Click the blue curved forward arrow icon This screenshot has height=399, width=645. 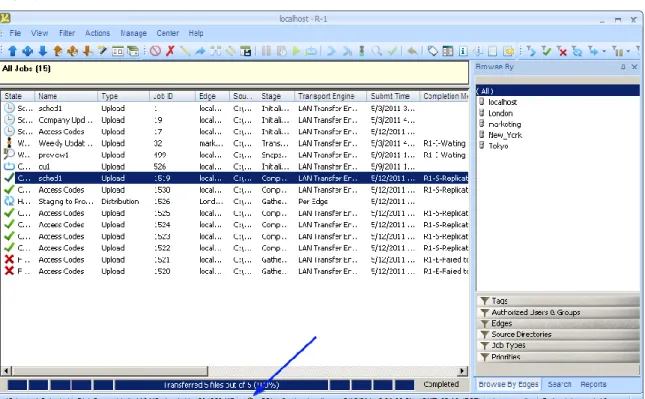[x=200, y=51]
